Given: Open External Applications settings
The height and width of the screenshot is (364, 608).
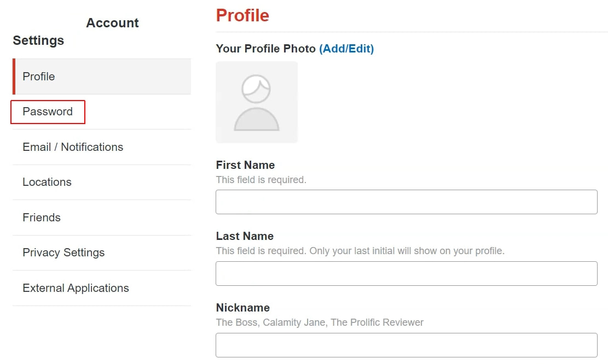Looking at the screenshot, I should click(76, 288).
